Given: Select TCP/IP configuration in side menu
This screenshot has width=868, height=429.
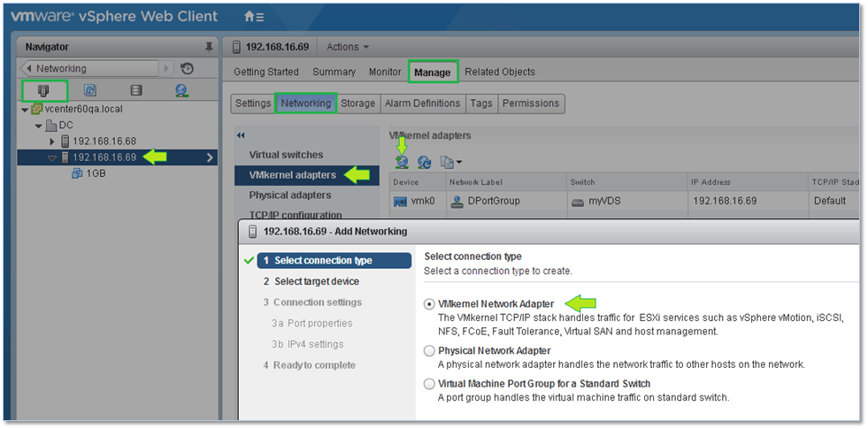Looking at the screenshot, I should [x=295, y=215].
